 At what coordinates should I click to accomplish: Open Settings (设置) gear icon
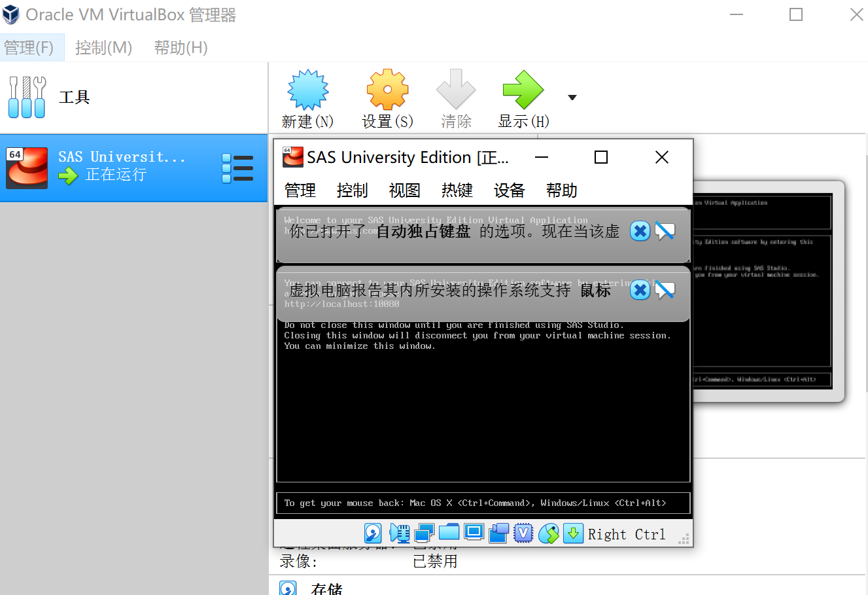click(x=387, y=90)
